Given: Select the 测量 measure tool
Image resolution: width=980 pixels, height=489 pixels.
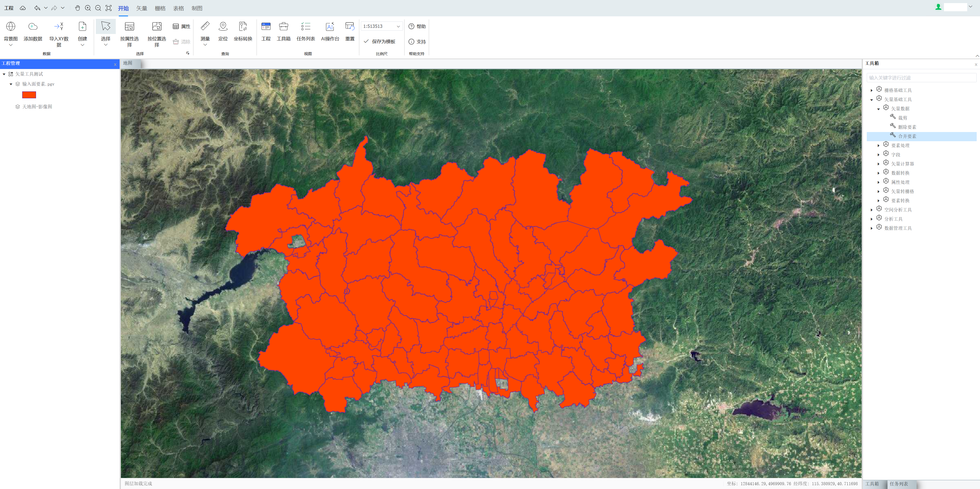Looking at the screenshot, I should point(205,27).
